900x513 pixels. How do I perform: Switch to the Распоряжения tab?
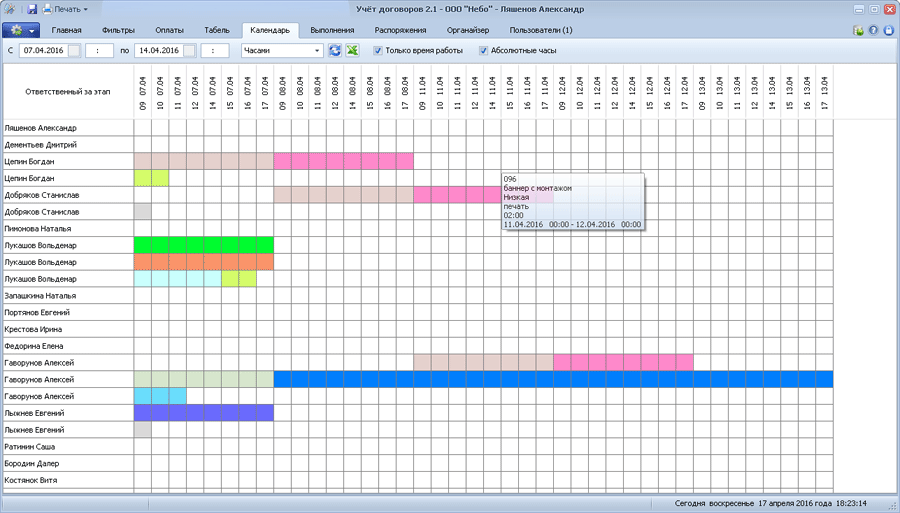tap(400, 30)
